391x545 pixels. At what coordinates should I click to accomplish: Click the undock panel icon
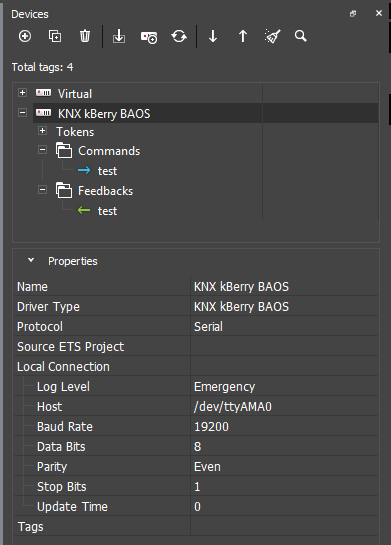(353, 14)
